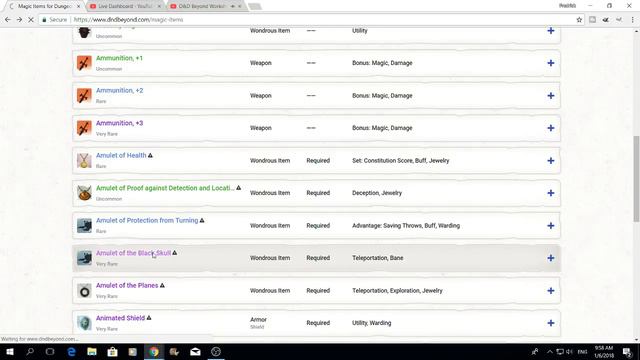Expand Amulet of Proof against Detection plus icon
Screen dimensions: 640x360
tap(551, 193)
